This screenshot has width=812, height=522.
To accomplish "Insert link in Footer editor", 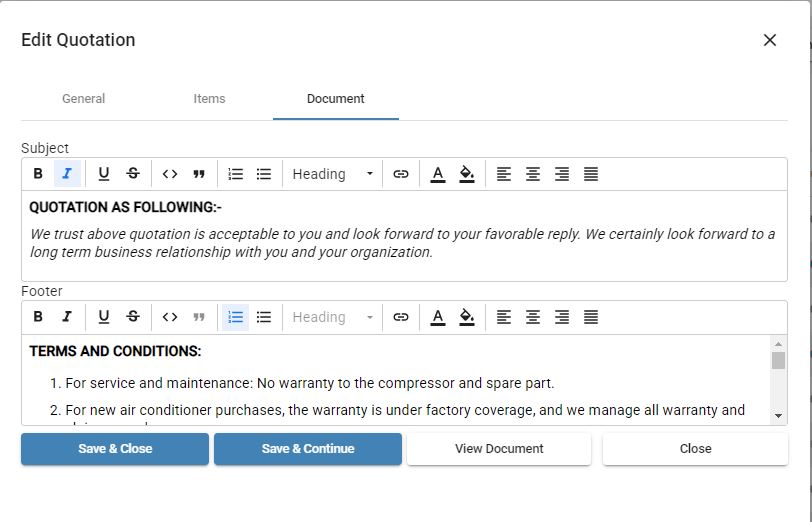I will [x=401, y=317].
